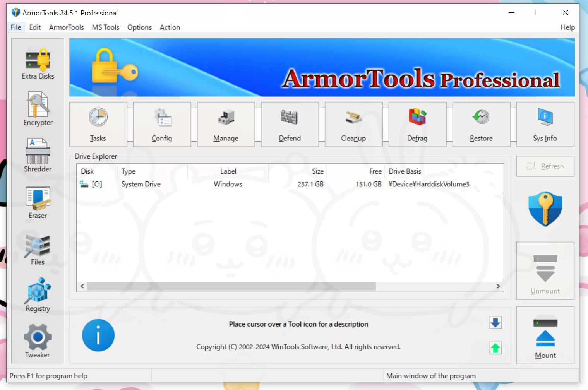Screen dimensions: 588x390
Task: Click the HarddiskVolume3 drive basis text
Action: [x=429, y=184]
